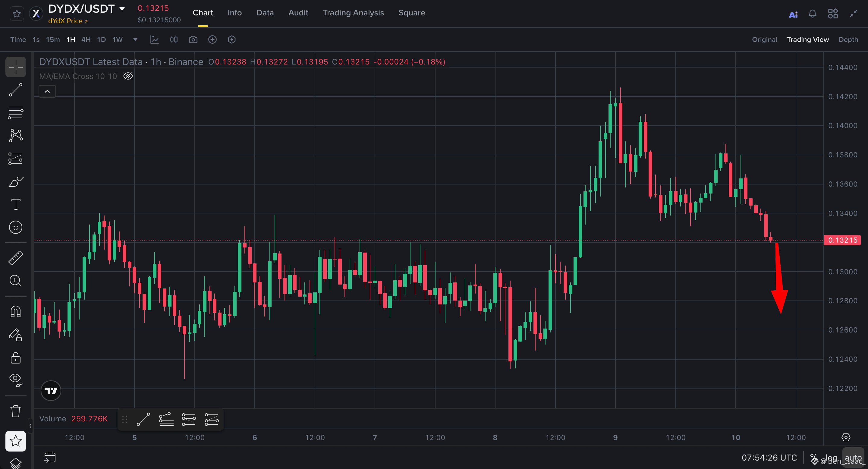Image resolution: width=868 pixels, height=469 pixels.
Task: Click the DYDXUSDT Latest Data chart title
Action: click(121, 62)
